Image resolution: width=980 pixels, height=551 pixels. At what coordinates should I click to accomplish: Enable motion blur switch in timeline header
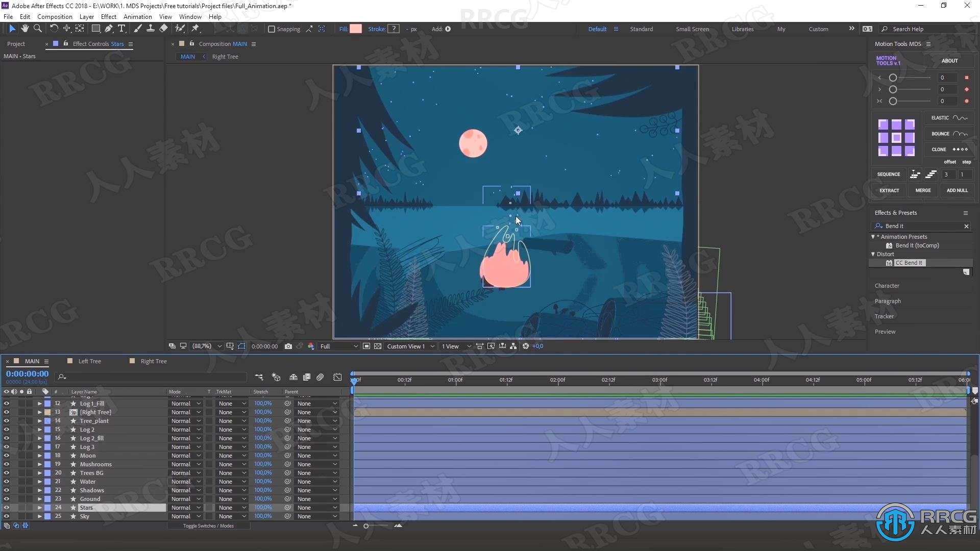pyautogui.click(x=320, y=378)
